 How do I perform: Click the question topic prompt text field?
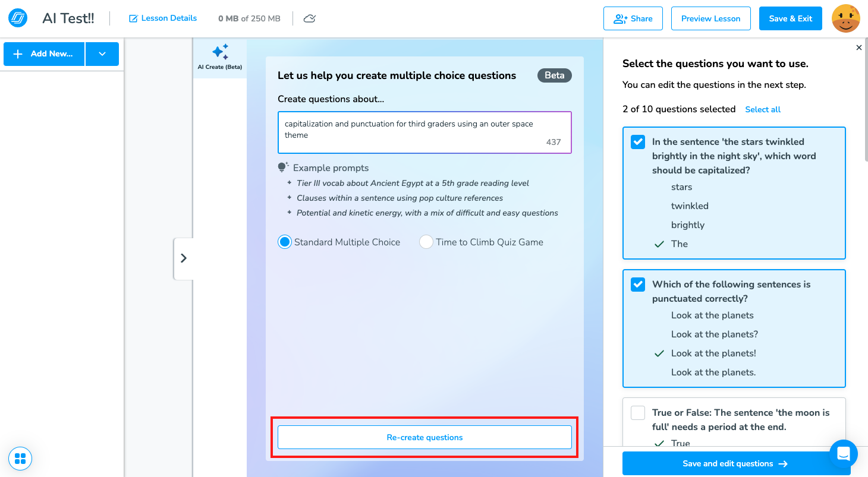coord(424,132)
